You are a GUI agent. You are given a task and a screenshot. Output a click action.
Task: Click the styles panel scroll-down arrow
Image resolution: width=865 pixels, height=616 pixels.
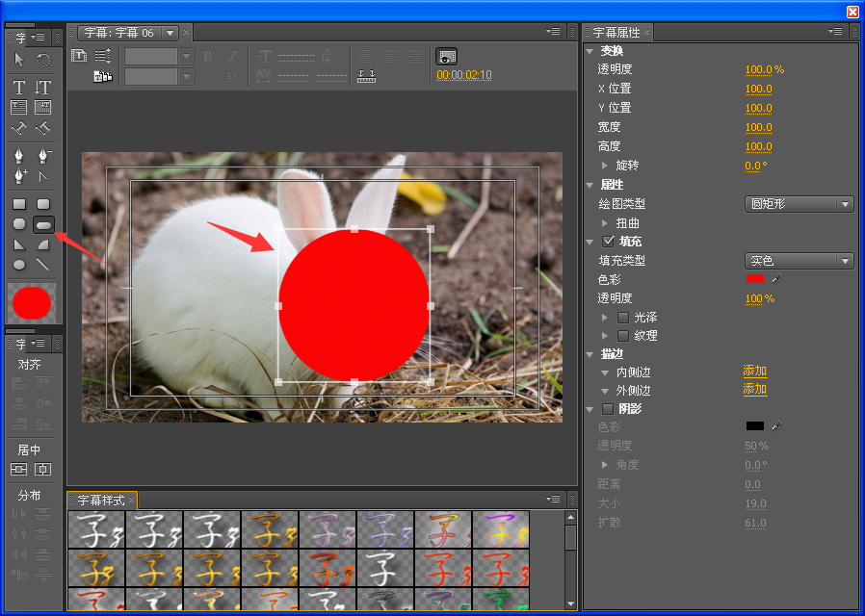point(570,603)
